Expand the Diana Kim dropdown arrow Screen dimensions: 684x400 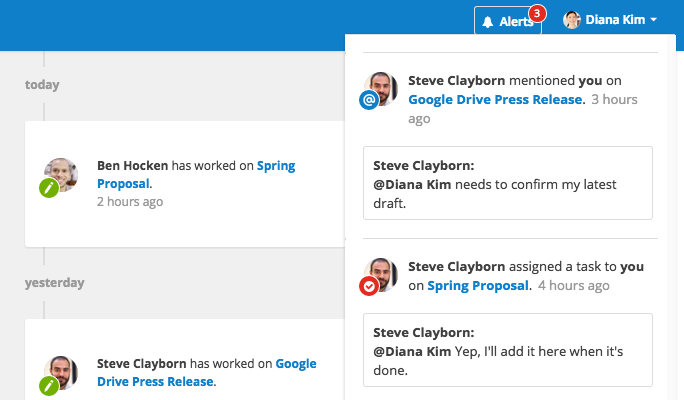(653, 20)
